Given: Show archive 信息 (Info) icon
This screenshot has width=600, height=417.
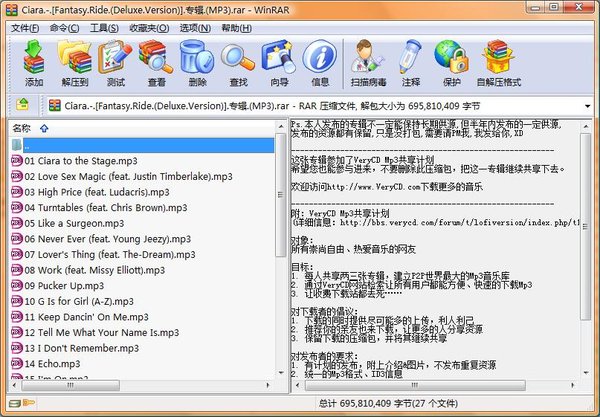Looking at the screenshot, I should tap(320, 57).
